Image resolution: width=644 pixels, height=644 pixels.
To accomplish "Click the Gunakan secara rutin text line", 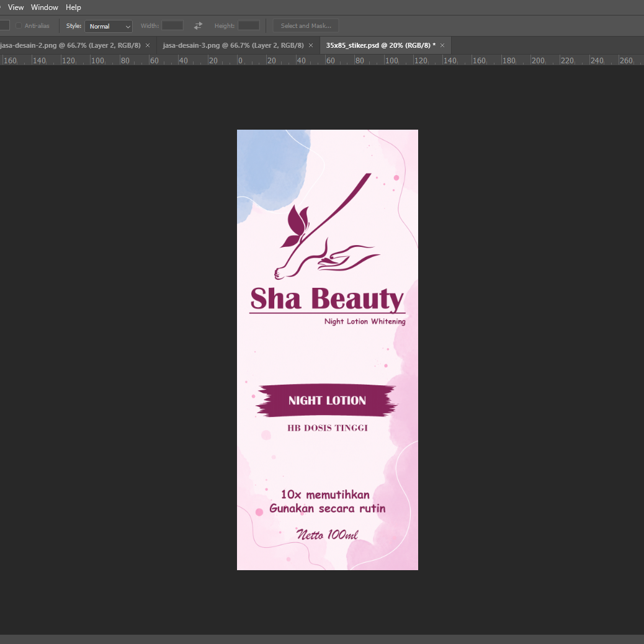I will coord(328,509).
